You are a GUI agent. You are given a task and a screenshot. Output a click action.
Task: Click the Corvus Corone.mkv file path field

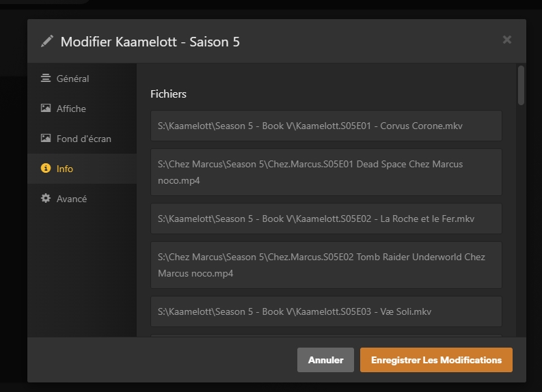click(x=326, y=126)
